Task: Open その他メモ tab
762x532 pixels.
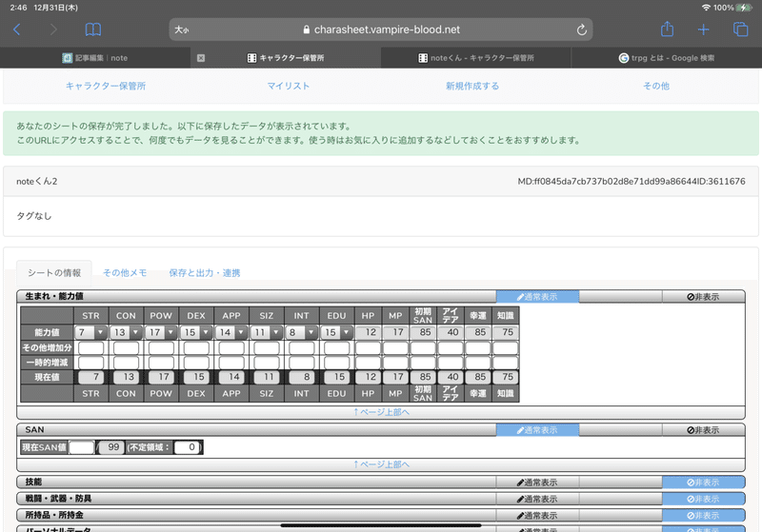Action: [125, 273]
